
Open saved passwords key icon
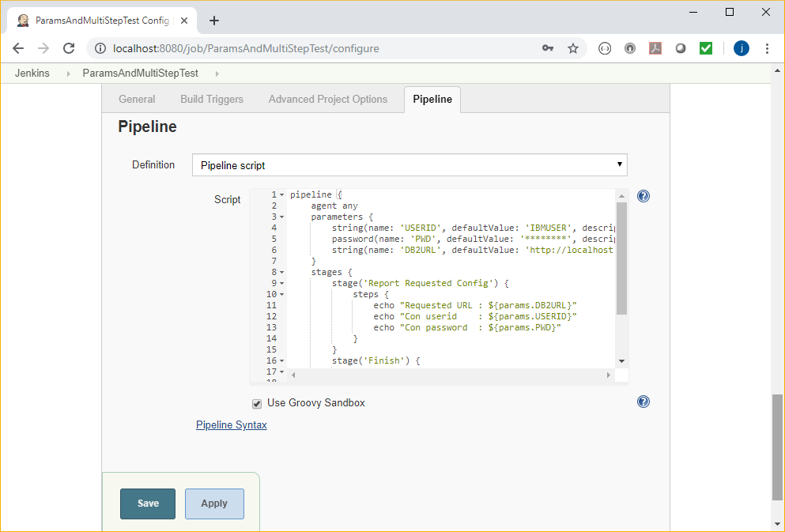[x=548, y=48]
